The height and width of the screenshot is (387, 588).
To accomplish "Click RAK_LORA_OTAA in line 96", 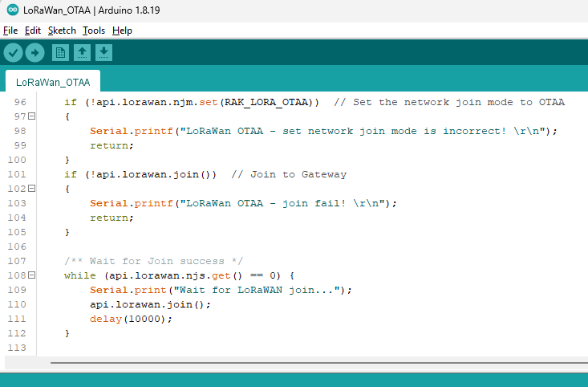I will pos(266,102).
